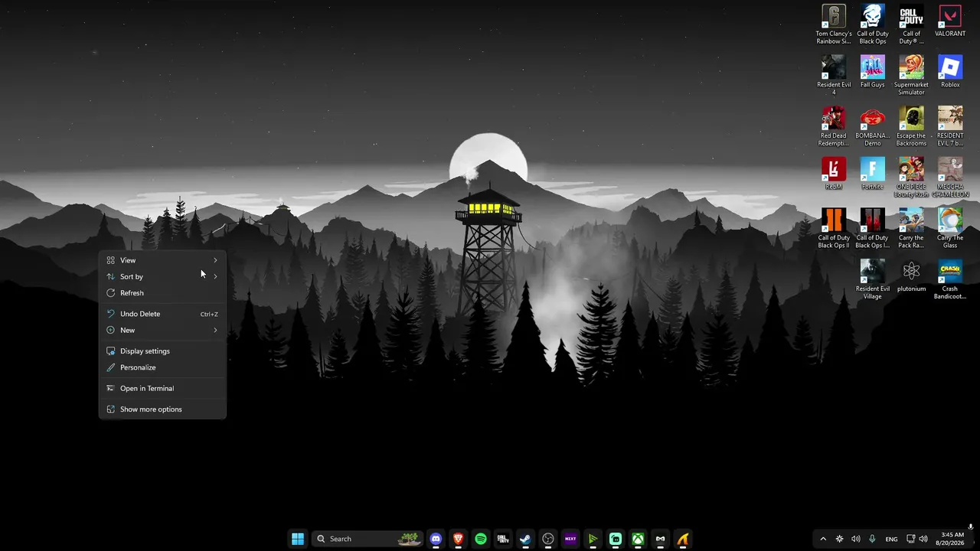The width and height of the screenshot is (980, 551).
Task: Click the green microphone tray icon
Action: (872, 539)
